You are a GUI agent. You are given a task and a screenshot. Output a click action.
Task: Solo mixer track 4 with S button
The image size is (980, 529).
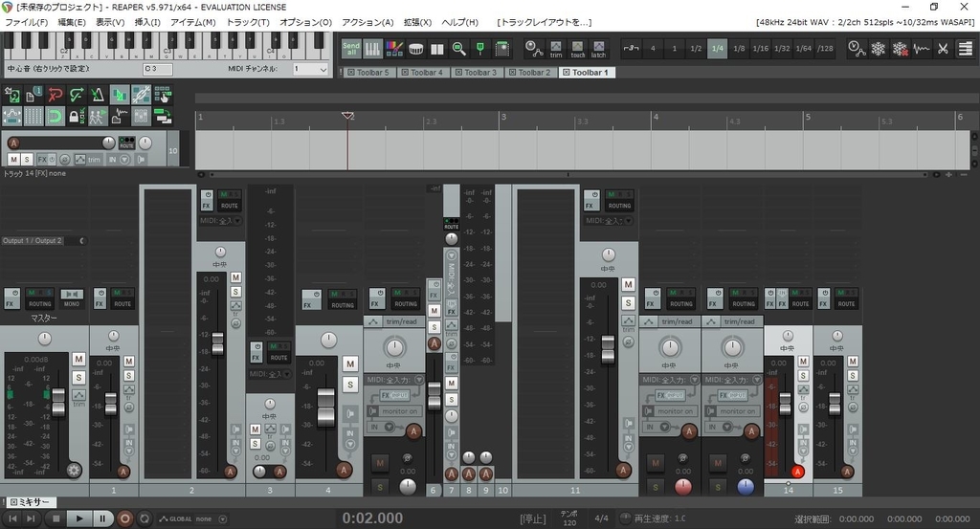350,385
